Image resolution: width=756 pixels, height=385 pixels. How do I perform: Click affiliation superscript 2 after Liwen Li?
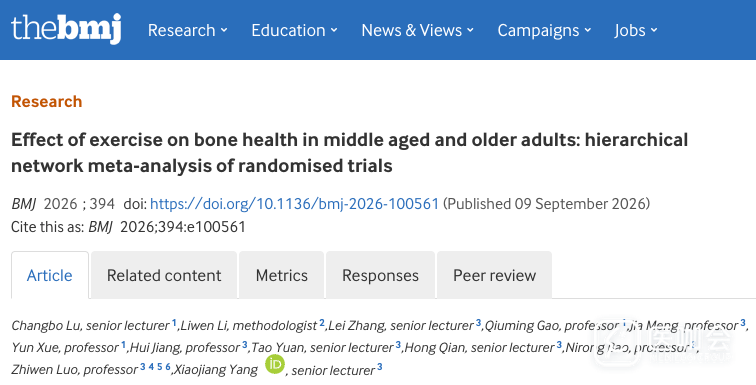[x=322, y=323]
